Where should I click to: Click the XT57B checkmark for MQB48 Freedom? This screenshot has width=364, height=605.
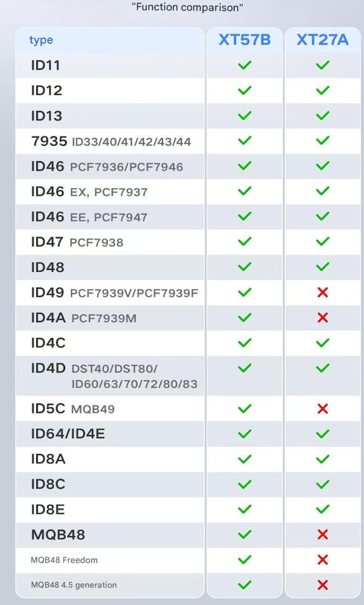pos(245,560)
